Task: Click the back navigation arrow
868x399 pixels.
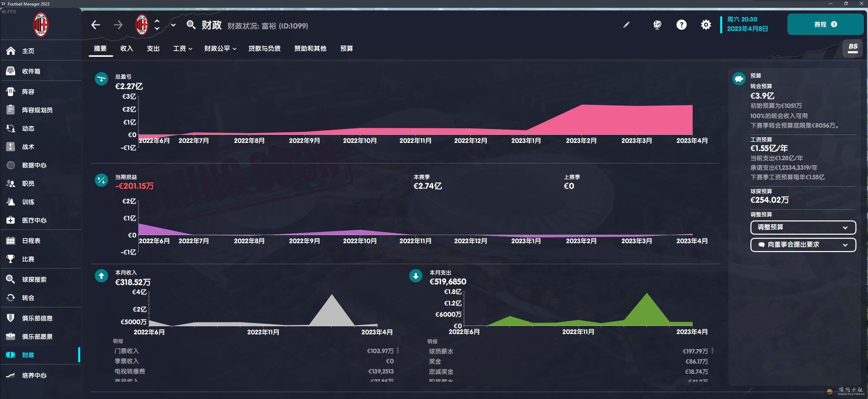Action: 96,25
